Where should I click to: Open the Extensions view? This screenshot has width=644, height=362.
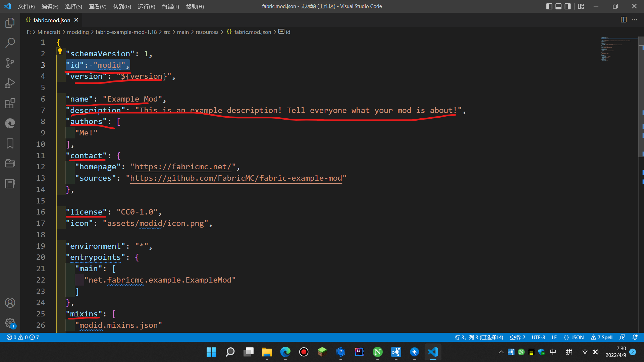tap(10, 103)
